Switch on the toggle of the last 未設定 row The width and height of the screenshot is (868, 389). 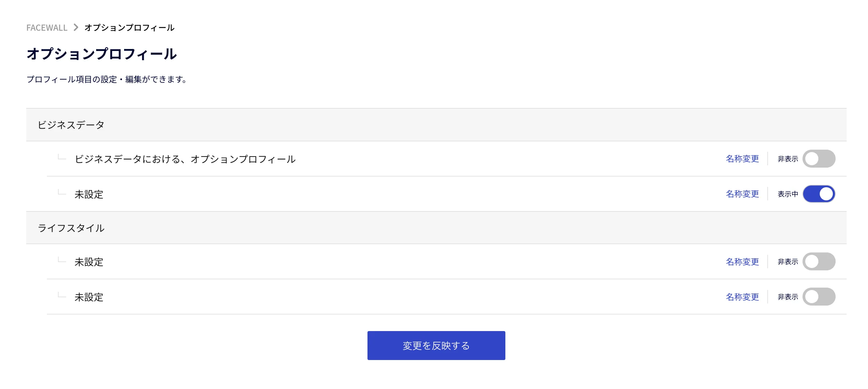tap(819, 297)
